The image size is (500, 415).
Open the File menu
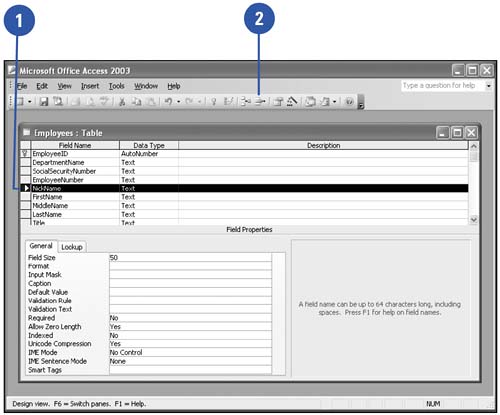click(22, 86)
